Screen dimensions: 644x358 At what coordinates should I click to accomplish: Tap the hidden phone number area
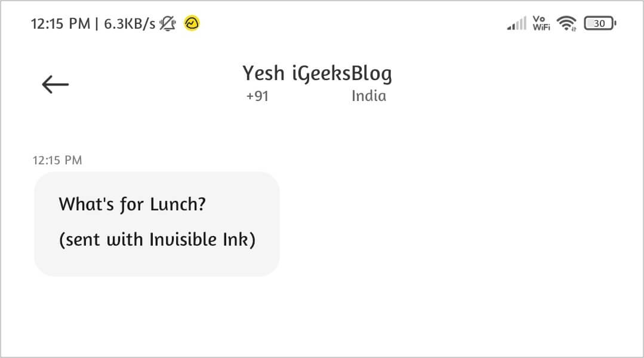point(309,96)
